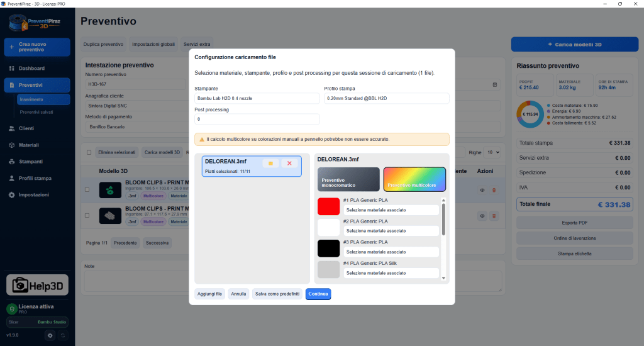Click the plus icon on Crea nuovo preventivo
644x346 pixels.
[x=11, y=47]
